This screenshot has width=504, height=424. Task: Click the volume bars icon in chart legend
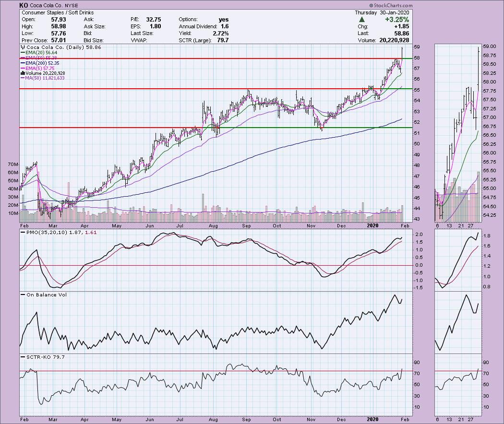(23, 73)
